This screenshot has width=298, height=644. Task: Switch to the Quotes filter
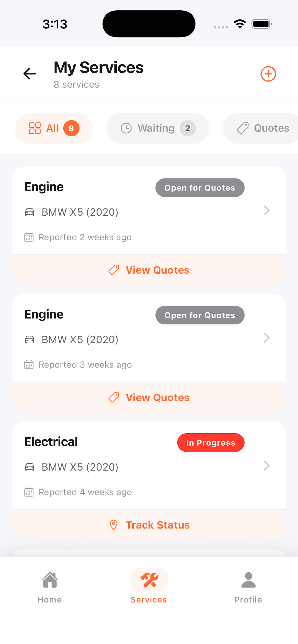tap(260, 128)
